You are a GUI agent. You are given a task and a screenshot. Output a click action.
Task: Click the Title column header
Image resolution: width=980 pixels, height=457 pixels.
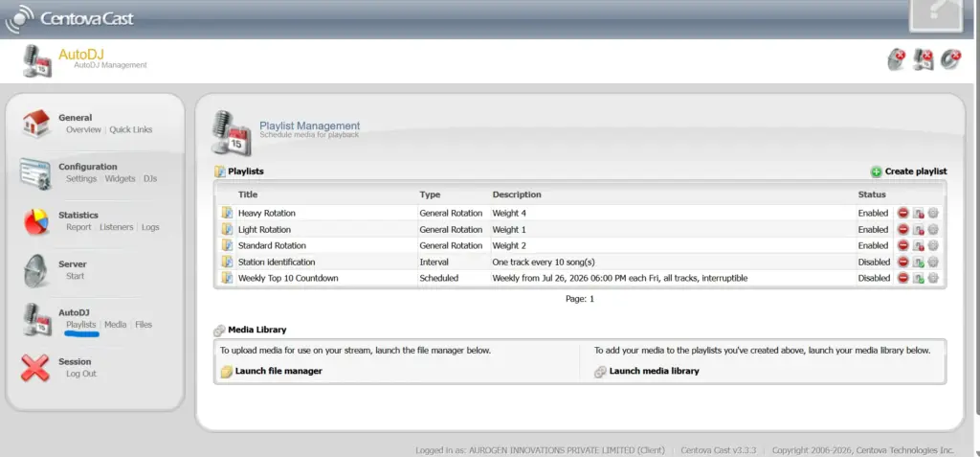coord(248,194)
